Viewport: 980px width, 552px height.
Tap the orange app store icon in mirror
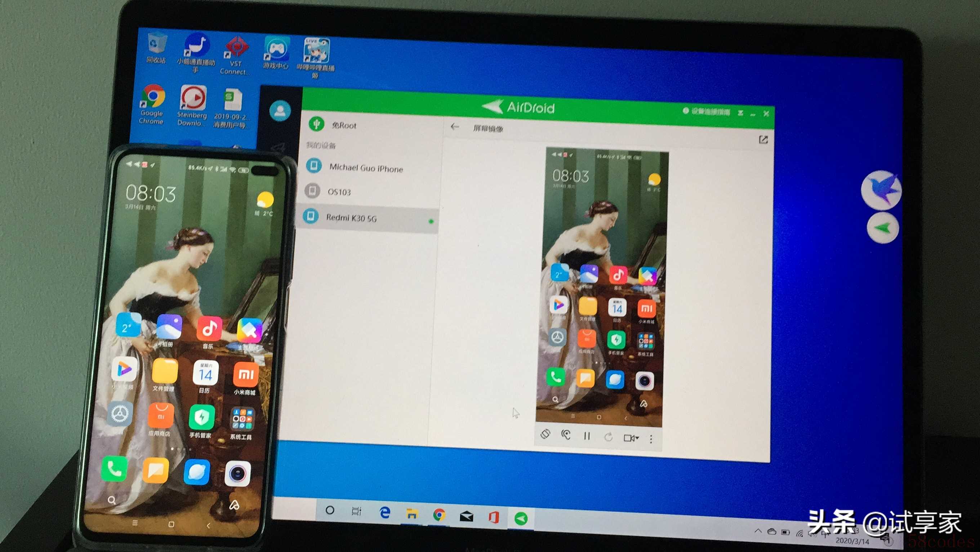(x=587, y=338)
